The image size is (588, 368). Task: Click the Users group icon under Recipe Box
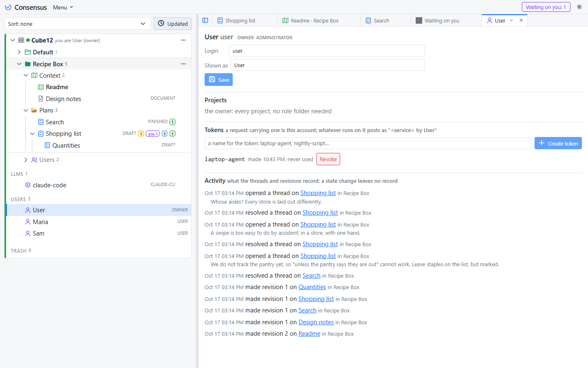[34, 160]
